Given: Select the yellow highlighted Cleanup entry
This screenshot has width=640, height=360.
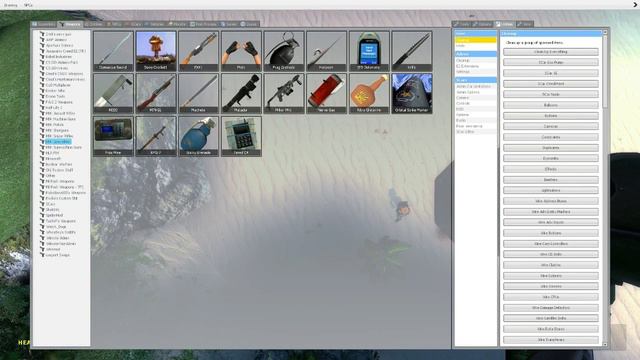Looking at the screenshot, I should pos(476,40).
